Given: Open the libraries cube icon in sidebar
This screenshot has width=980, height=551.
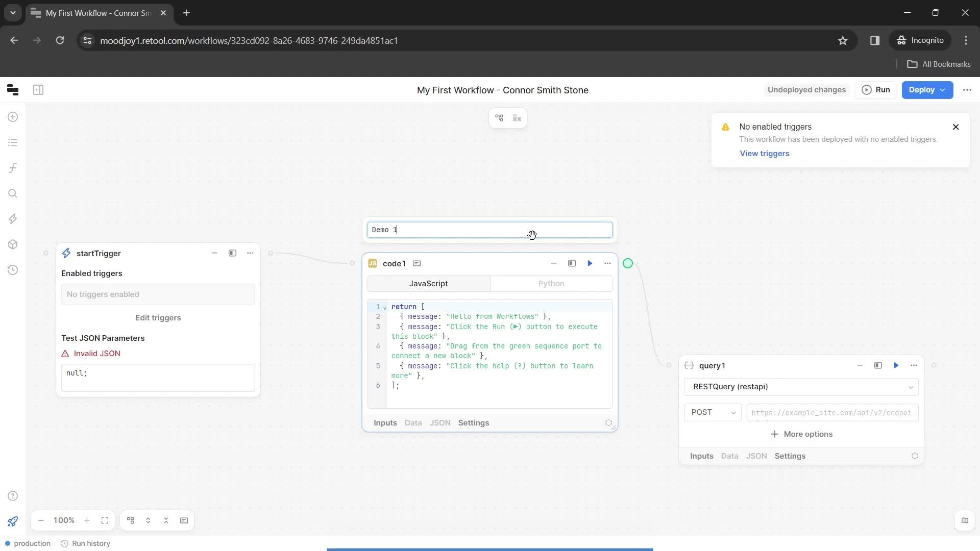Looking at the screenshot, I should coord(13,244).
